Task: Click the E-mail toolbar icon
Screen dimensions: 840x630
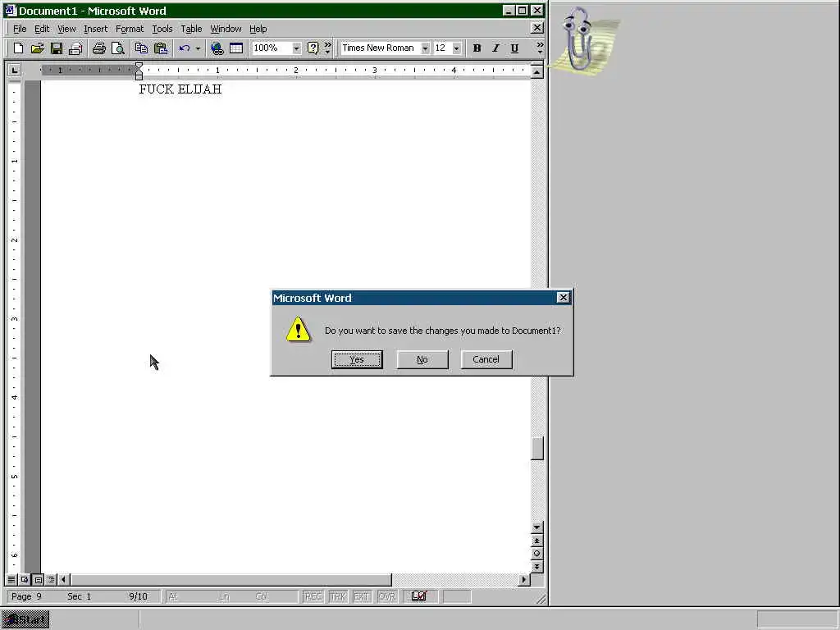Action: (75, 48)
